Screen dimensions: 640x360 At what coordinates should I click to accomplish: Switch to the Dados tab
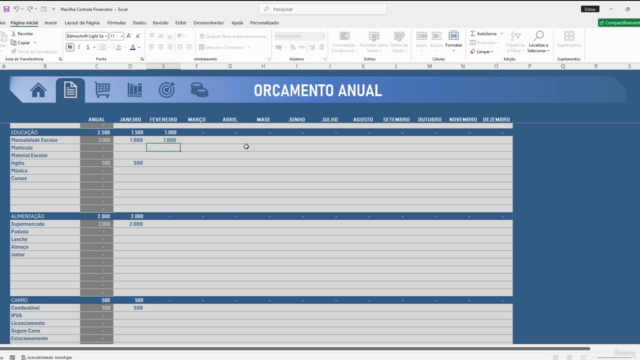tap(139, 23)
